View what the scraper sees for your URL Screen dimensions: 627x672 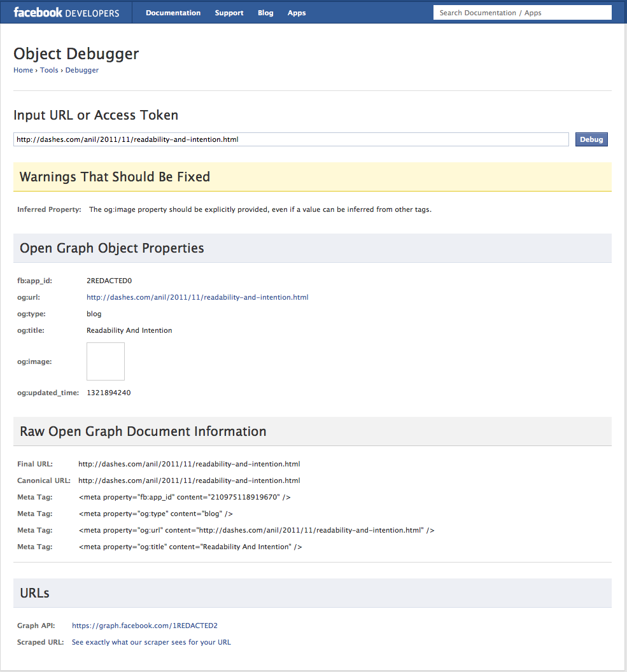click(x=151, y=642)
